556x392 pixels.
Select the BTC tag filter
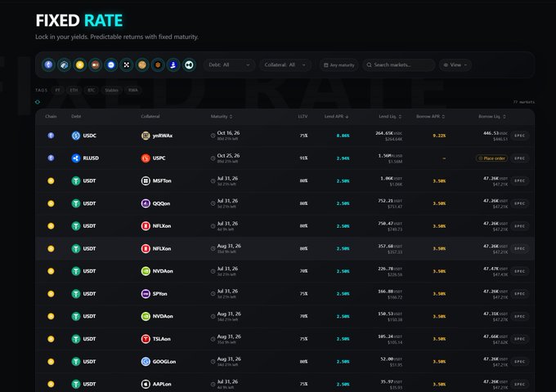pyautogui.click(x=91, y=91)
